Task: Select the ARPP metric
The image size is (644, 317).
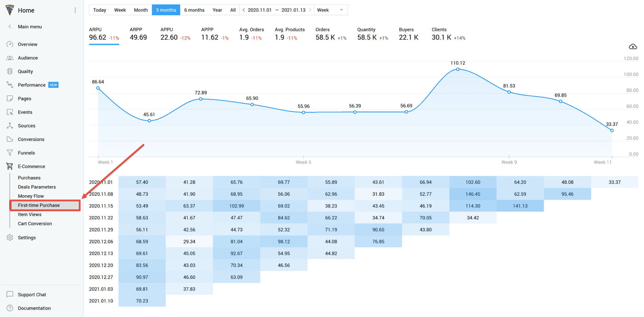Action: pos(138,34)
